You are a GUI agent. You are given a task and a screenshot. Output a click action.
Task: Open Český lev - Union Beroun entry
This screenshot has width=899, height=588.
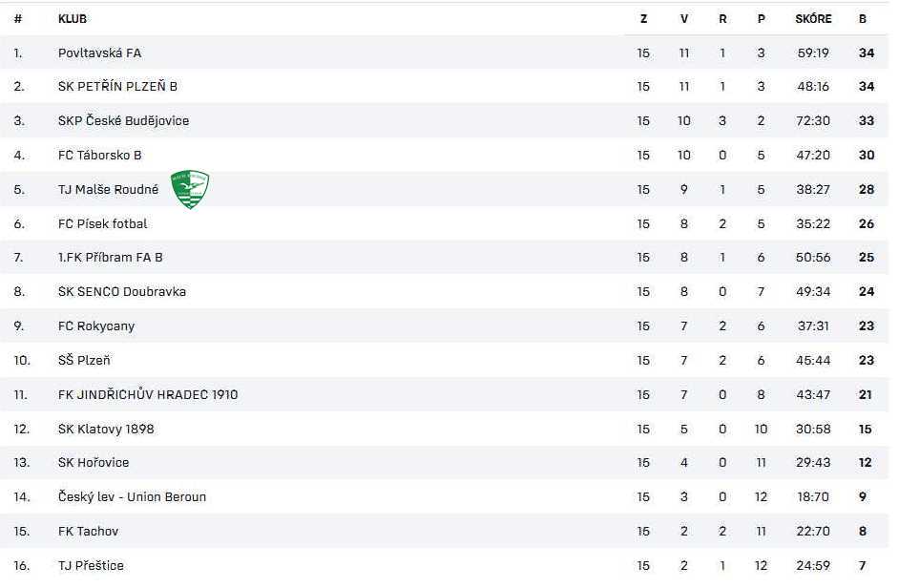click(x=132, y=496)
